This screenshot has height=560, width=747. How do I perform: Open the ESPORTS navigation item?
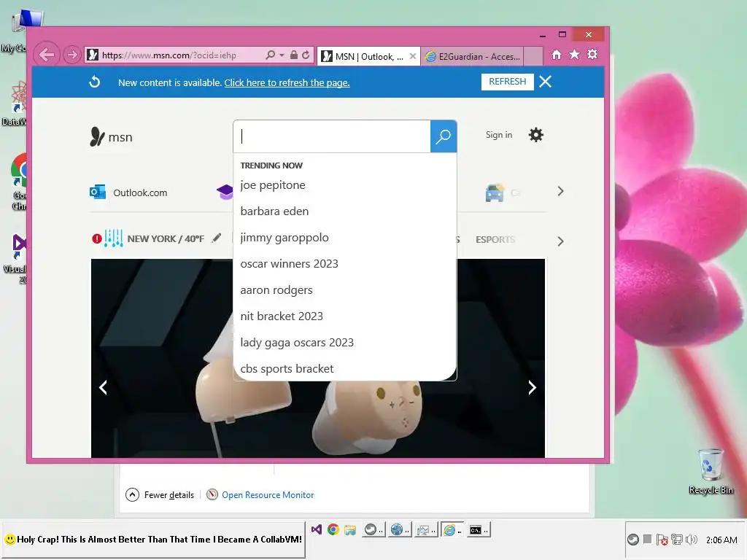click(495, 239)
